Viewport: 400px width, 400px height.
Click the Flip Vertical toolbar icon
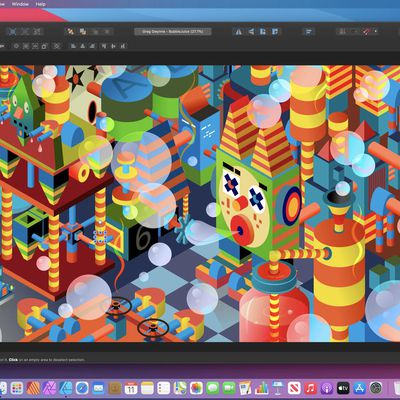point(251,32)
